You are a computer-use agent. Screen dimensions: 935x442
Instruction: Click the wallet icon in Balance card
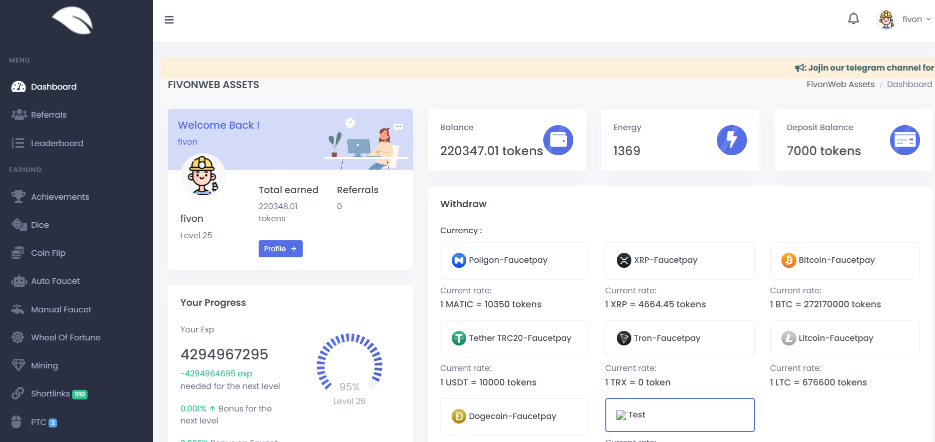coord(558,141)
